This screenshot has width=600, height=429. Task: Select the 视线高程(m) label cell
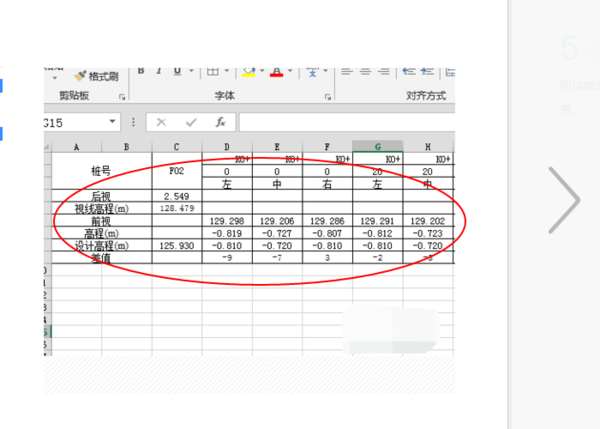[x=101, y=209]
